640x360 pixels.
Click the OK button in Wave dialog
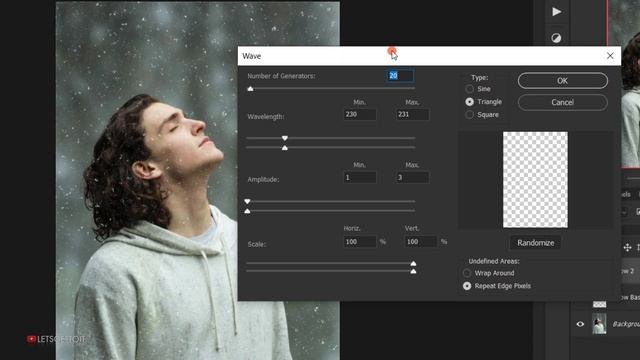[562, 81]
